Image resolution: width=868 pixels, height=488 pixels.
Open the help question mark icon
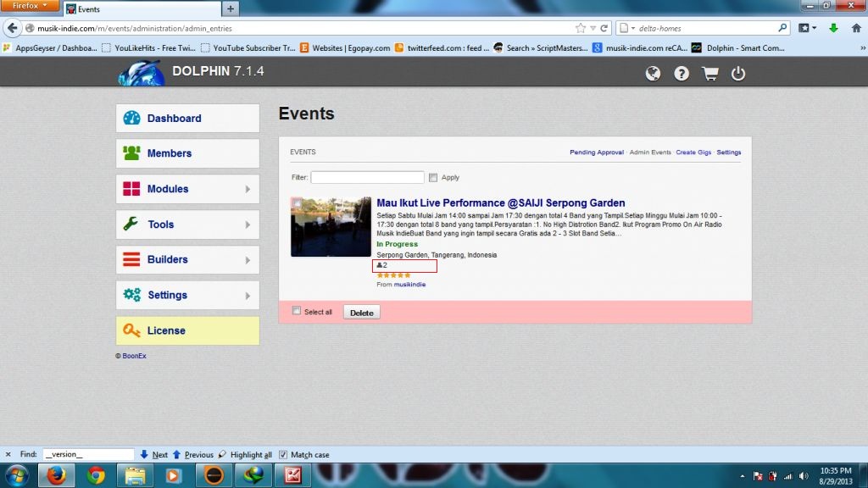click(682, 74)
